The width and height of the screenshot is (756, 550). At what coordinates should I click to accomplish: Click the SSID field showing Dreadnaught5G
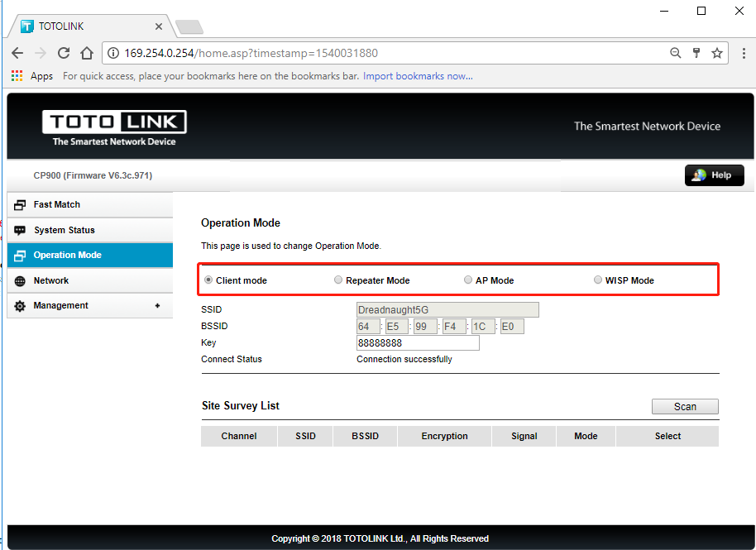pyautogui.click(x=447, y=310)
